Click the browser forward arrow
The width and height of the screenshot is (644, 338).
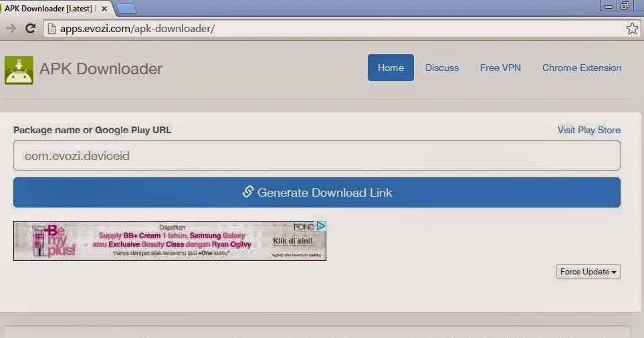coord(11,28)
